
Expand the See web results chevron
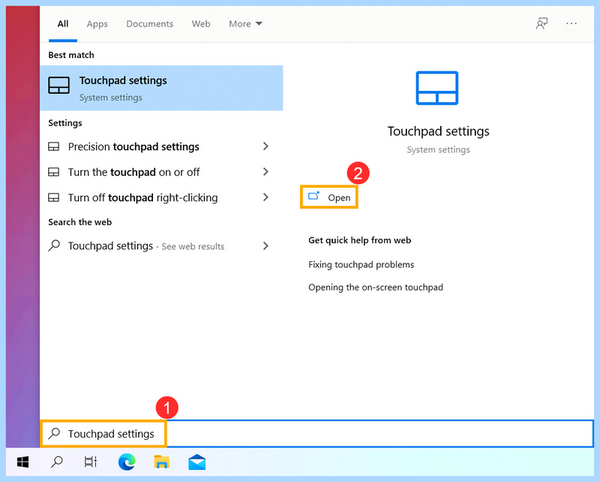click(x=266, y=246)
